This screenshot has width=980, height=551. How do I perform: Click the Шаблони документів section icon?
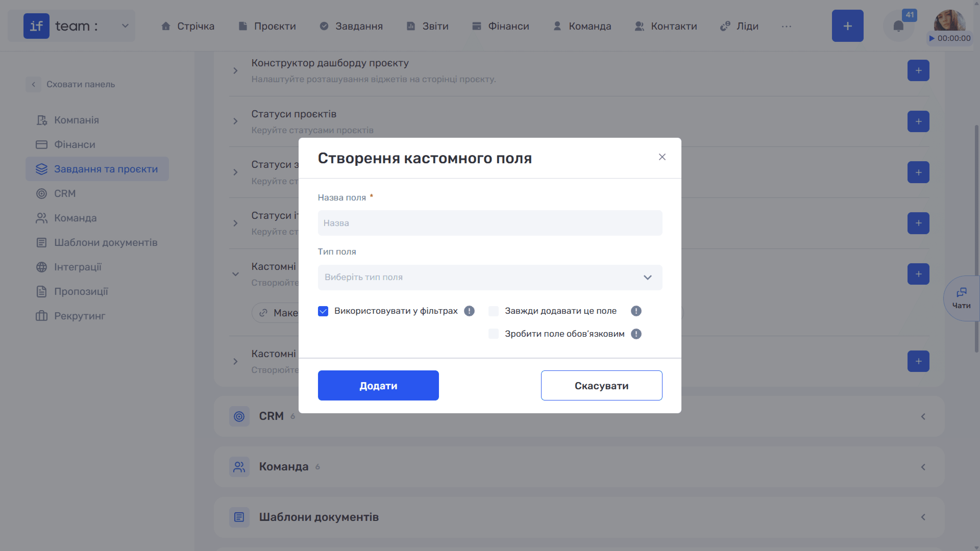pyautogui.click(x=239, y=517)
